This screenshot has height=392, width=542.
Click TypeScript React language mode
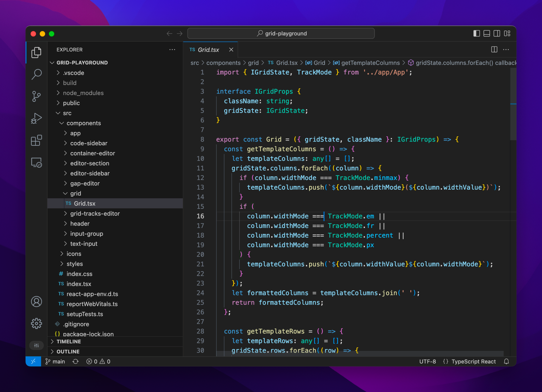pyautogui.click(x=473, y=361)
